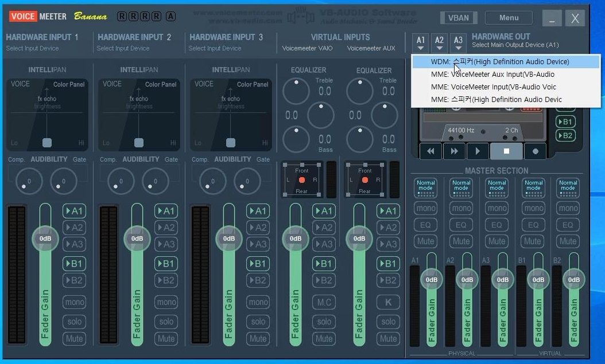
Task: Click the Voicemeeter VAIO bass EQ knob
Action: [296, 139]
